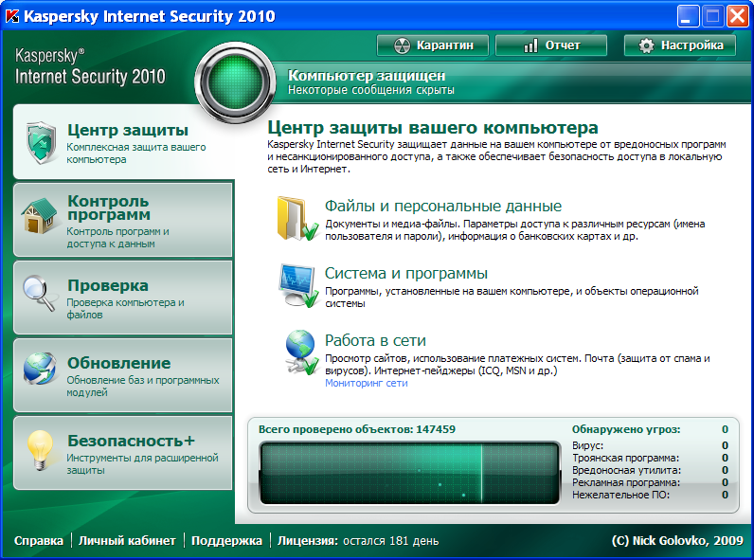
Task: Click the monitor icon for Система и программы
Action: coord(295,287)
